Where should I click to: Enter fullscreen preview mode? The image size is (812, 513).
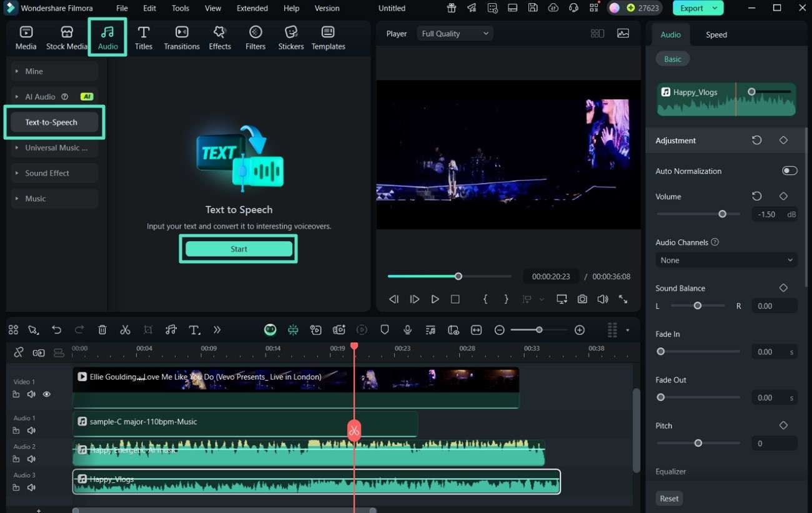pos(623,299)
